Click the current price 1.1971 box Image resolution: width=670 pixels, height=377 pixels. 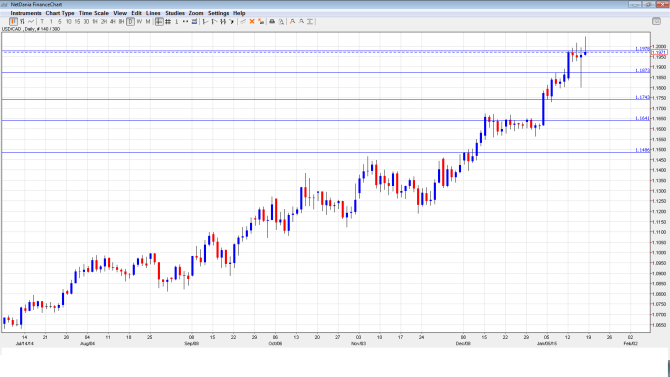(x=659, y=52)
